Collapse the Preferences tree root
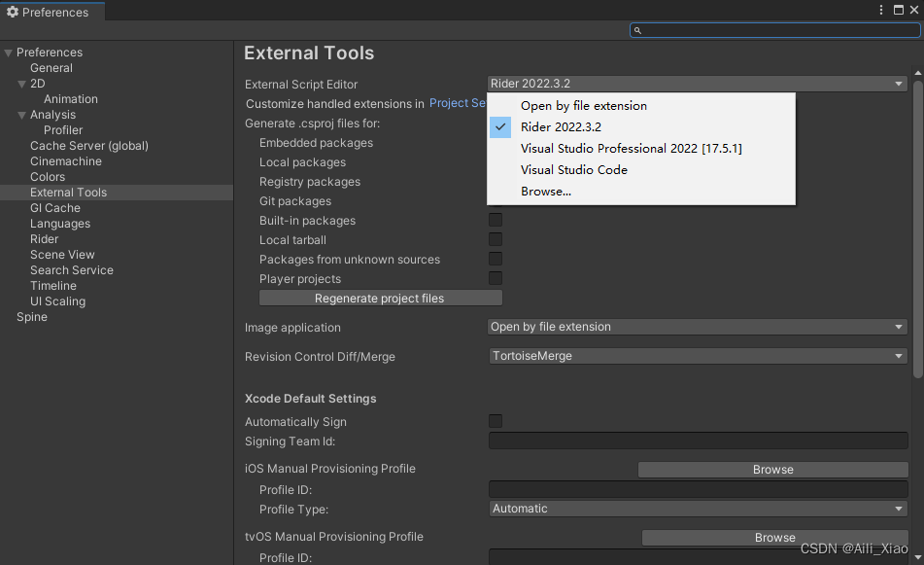The height and width of the screenshot is (565, 924). (x=8, y=53)
